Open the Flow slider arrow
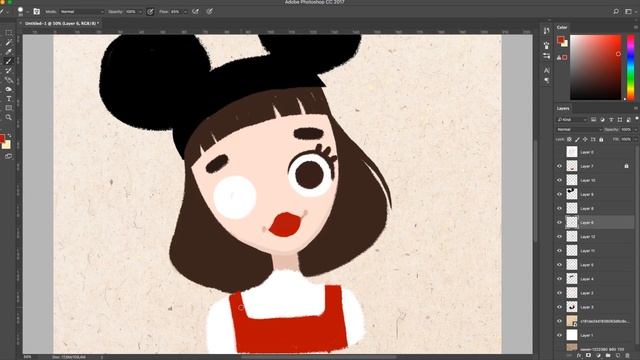640x360 pixels. pos(185,12)
